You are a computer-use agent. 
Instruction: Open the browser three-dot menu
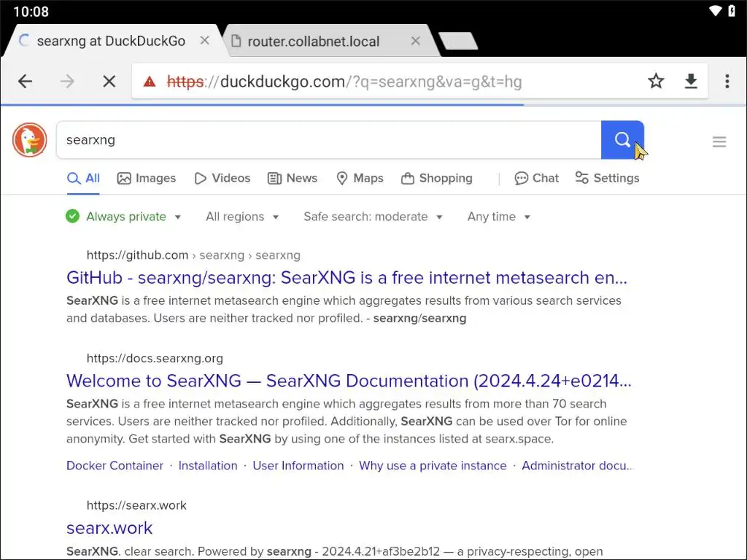(x=727, y=82)
